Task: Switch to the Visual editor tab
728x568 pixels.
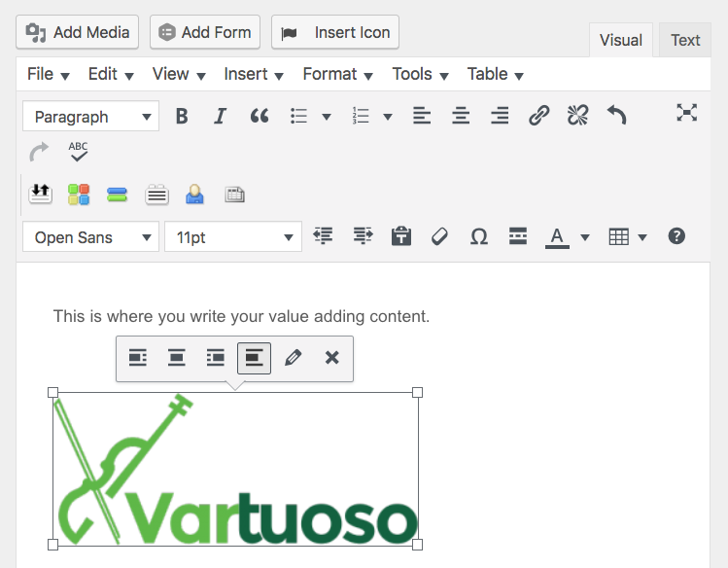Action: tap(621, 40)
